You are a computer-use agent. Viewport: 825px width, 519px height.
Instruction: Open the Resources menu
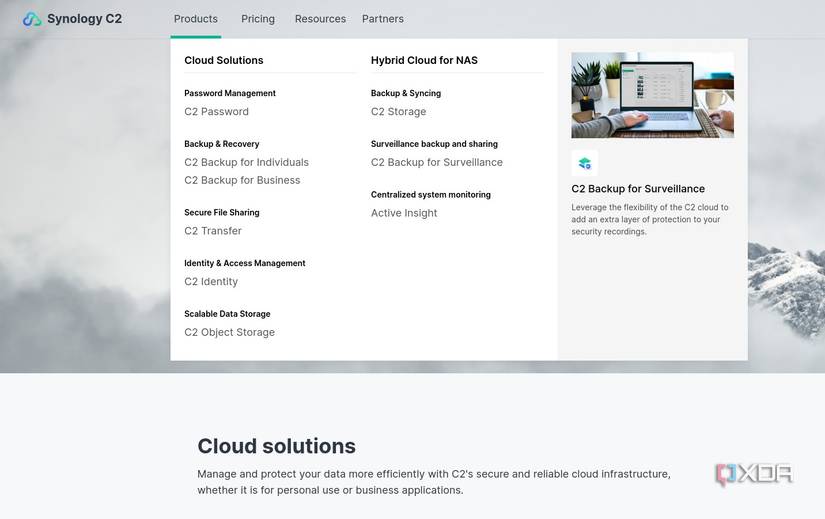pyautogui.click(x=320, y=19)
